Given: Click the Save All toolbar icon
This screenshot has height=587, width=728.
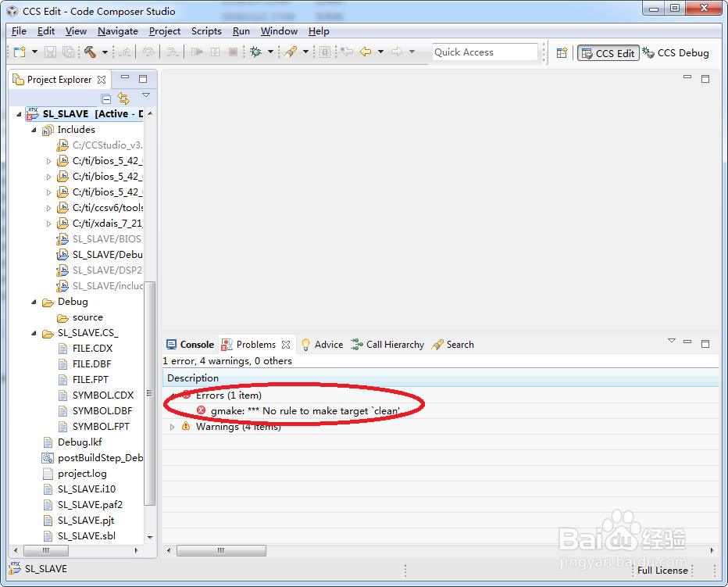Looking at the screenshot, I should pyautogui.click(x=68, y=52).
